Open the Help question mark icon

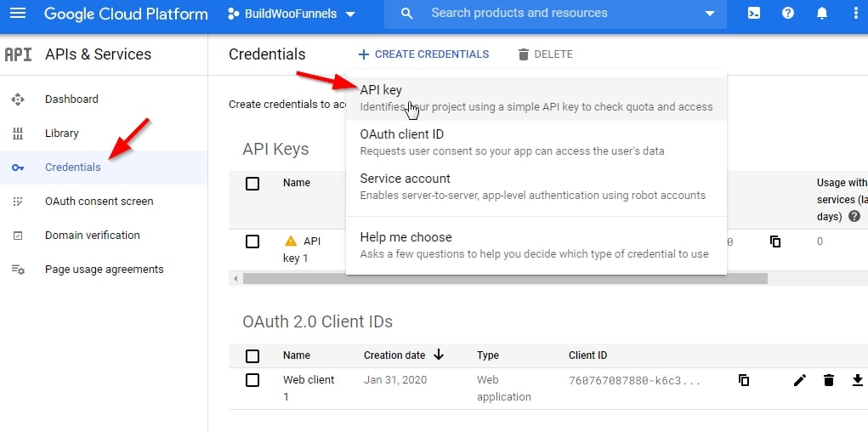tap(788, 14)
